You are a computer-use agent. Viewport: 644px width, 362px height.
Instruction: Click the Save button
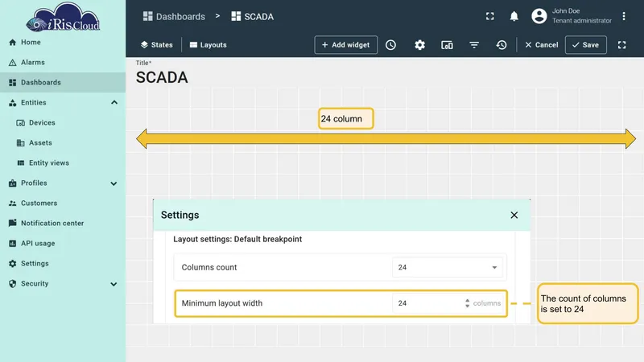[x=586, y=45]
